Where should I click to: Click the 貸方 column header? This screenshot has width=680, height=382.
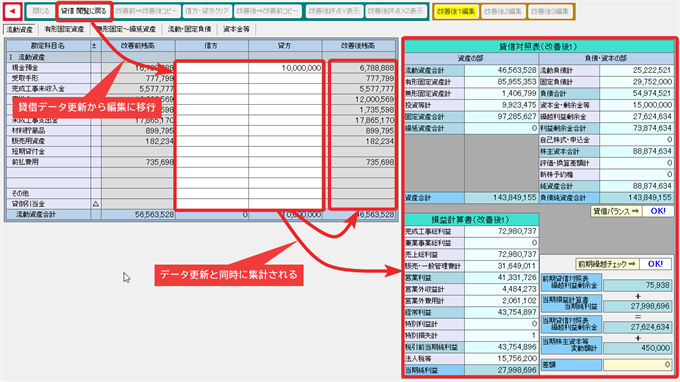pos(285,46)
